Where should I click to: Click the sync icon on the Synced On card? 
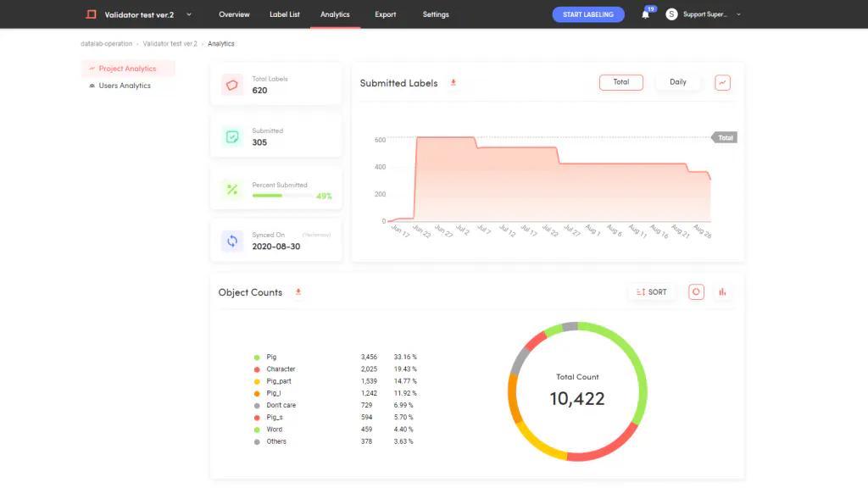pyautogui.click(x=231, y=241)
